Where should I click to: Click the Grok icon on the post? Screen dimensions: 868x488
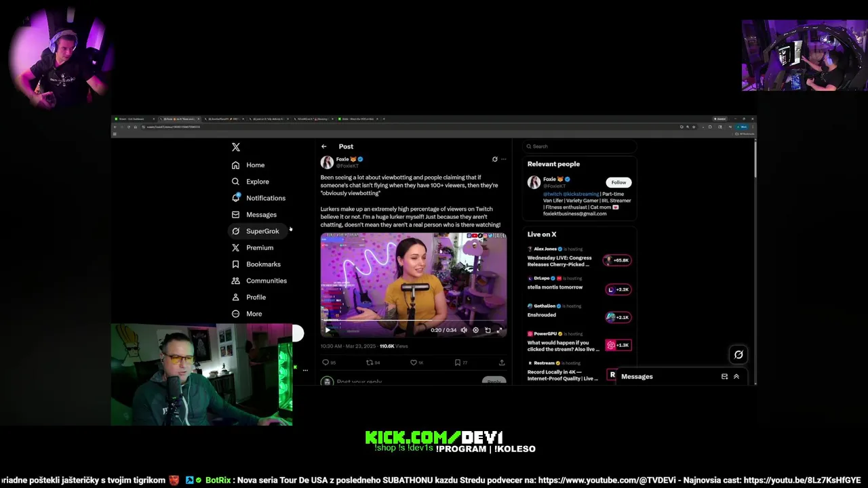(x=494, y=159)
